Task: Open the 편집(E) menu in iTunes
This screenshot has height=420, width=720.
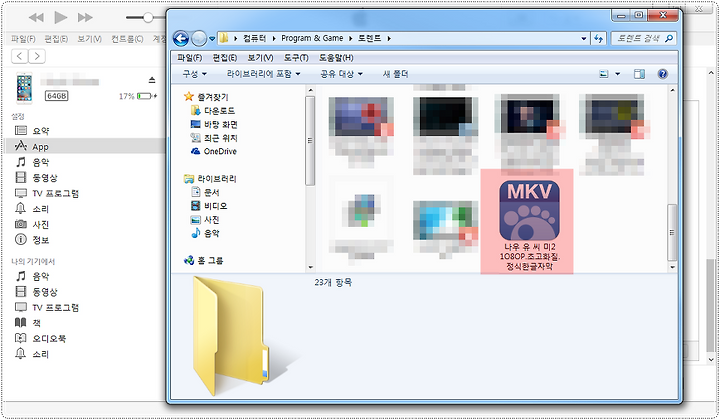Action: pyautogui.click(x=56, y=39)
